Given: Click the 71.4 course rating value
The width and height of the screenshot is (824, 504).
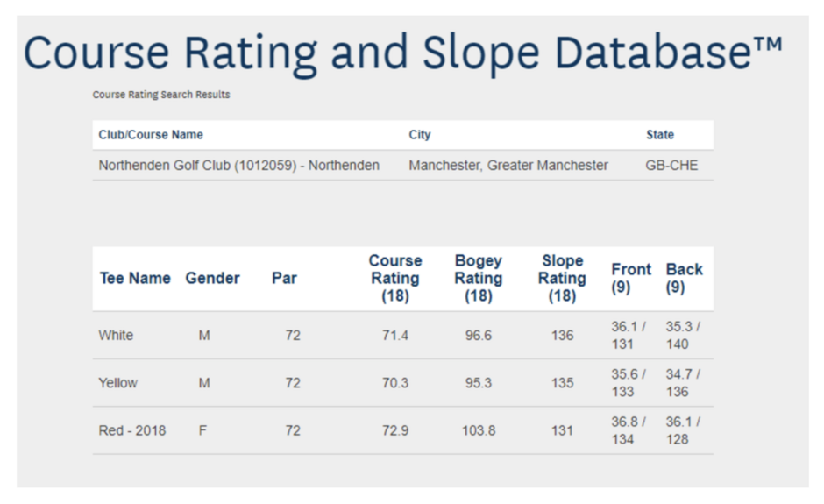Looking at the screenshot, I should click(395, 336).
